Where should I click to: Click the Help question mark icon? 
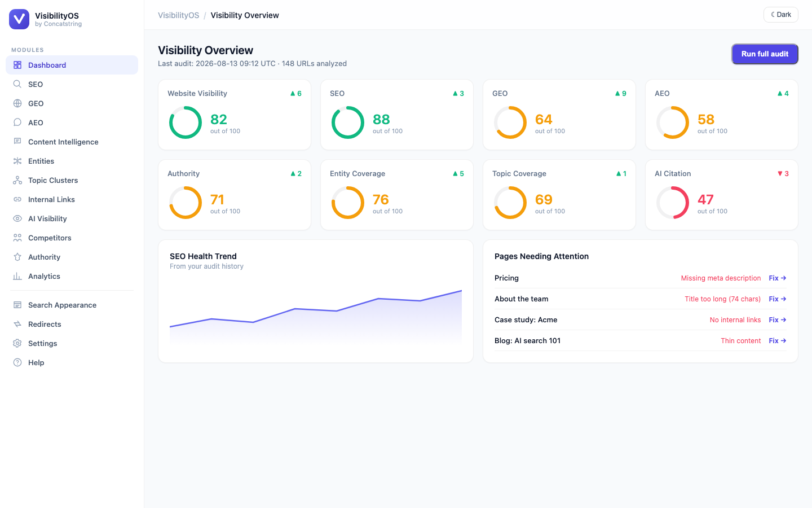17,362
